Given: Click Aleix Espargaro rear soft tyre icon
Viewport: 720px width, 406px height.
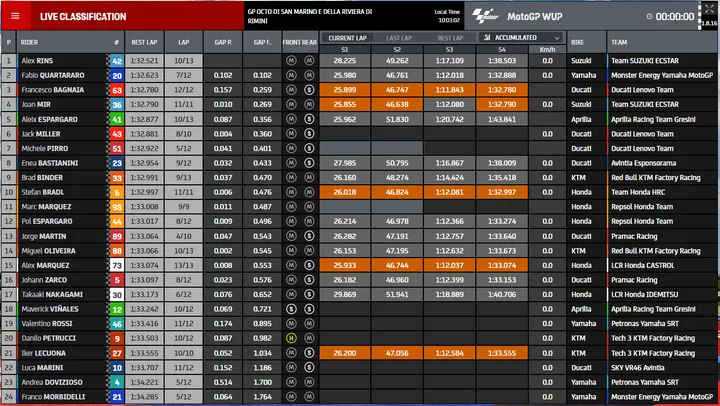Looking at the screenshot, I should click(309, 119).
